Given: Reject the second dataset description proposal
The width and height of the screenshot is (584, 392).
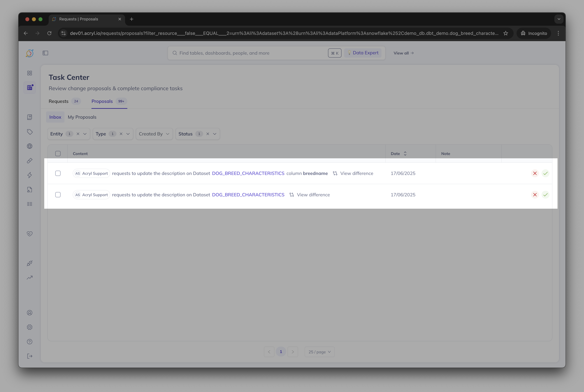Looking at the screenshot, I should click(x=535, y=195).
